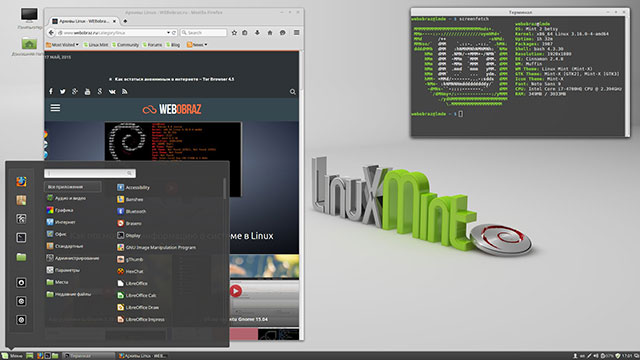
Task: Click WebObraz page search magnifier
Action: coord(293,92)
